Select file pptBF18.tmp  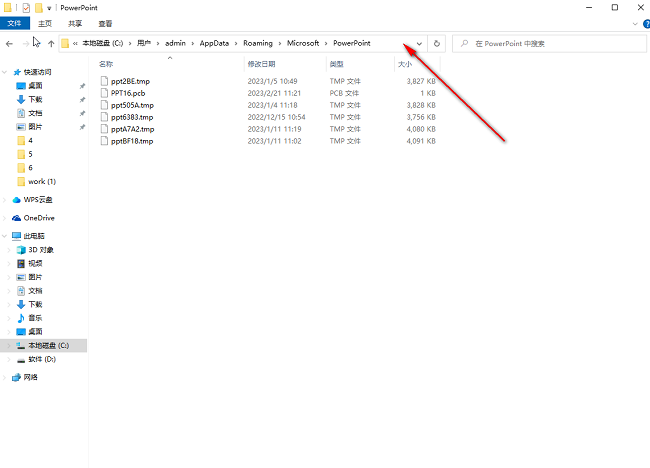[x=132, y=141]
